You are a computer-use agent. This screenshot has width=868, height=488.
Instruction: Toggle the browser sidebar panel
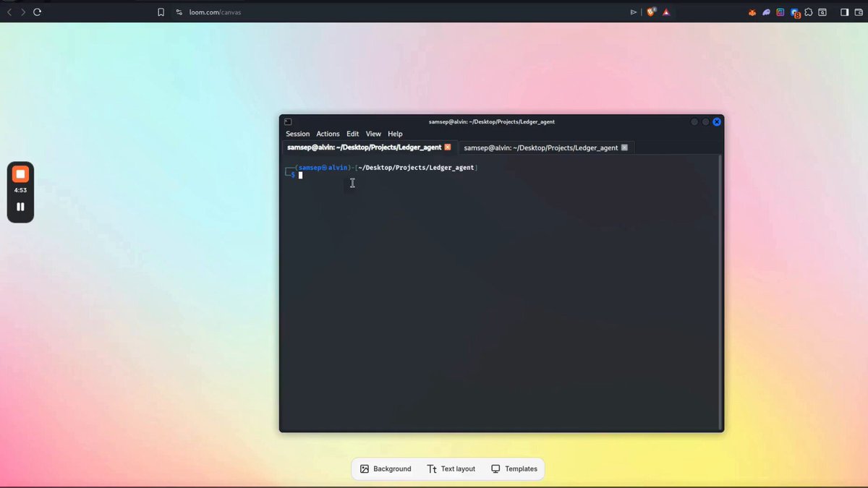(844, 12)
